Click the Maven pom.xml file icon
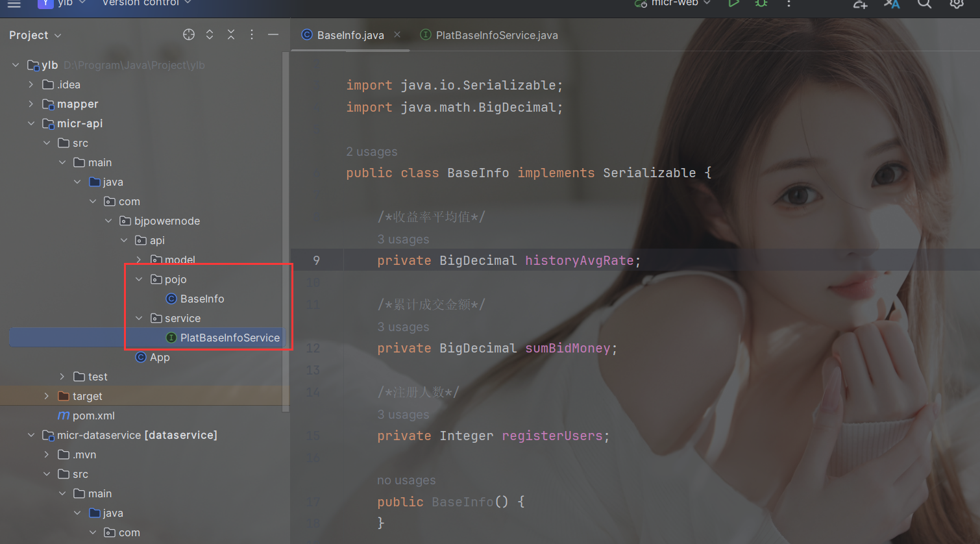Screen dimensions: 980x544 coord(64,415)
